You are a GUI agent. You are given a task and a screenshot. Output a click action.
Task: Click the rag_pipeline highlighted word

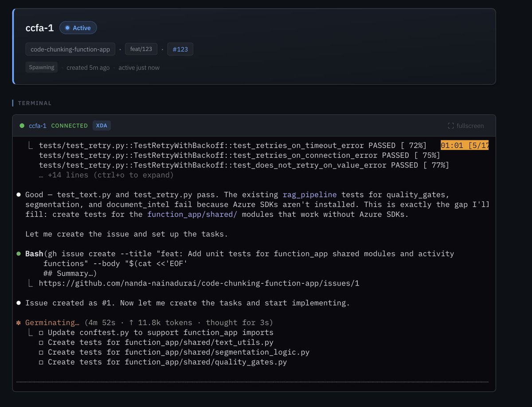click(x=310, y=195)
